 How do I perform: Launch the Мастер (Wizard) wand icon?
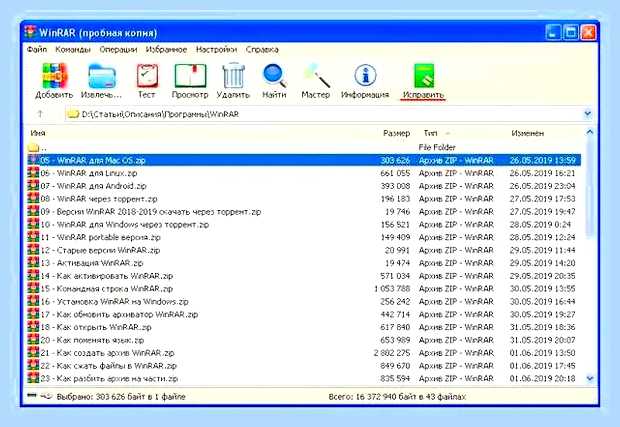click(316, 76)
